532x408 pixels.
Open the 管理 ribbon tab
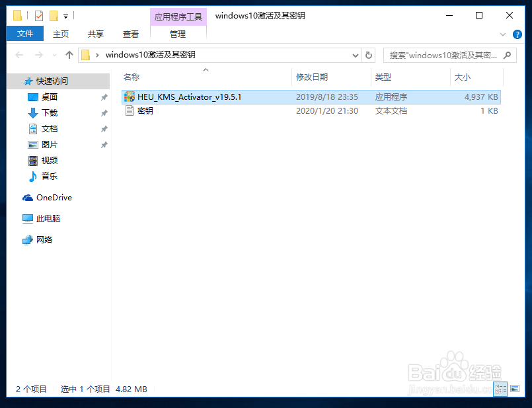coord(178,34)
